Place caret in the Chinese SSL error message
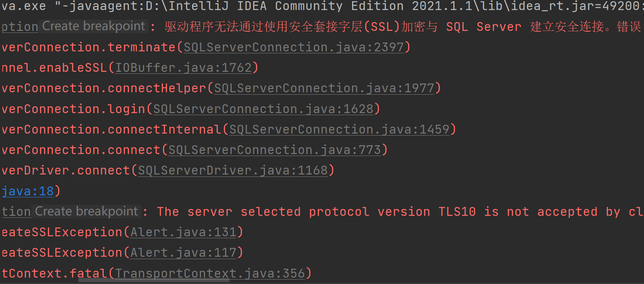 click(x=402, y=27)
